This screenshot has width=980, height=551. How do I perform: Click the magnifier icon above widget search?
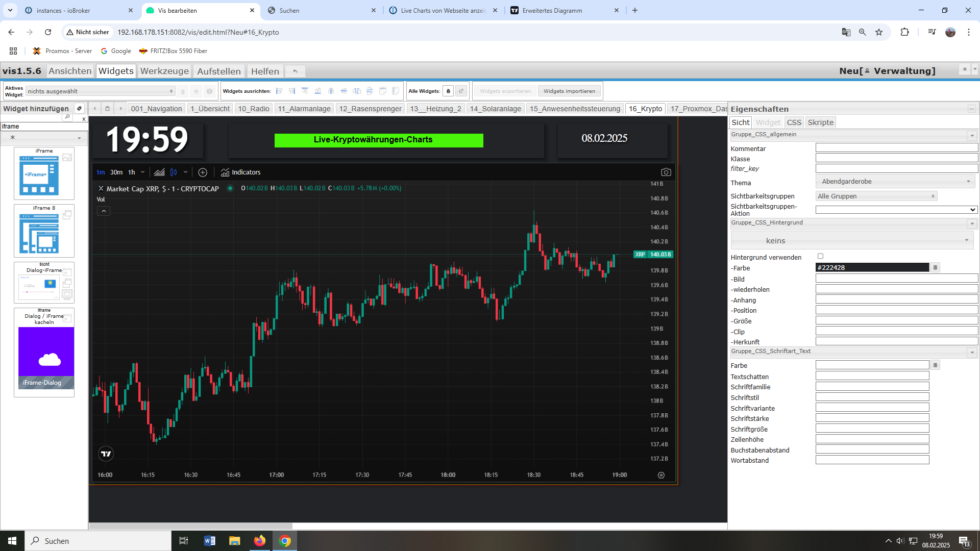67,117
